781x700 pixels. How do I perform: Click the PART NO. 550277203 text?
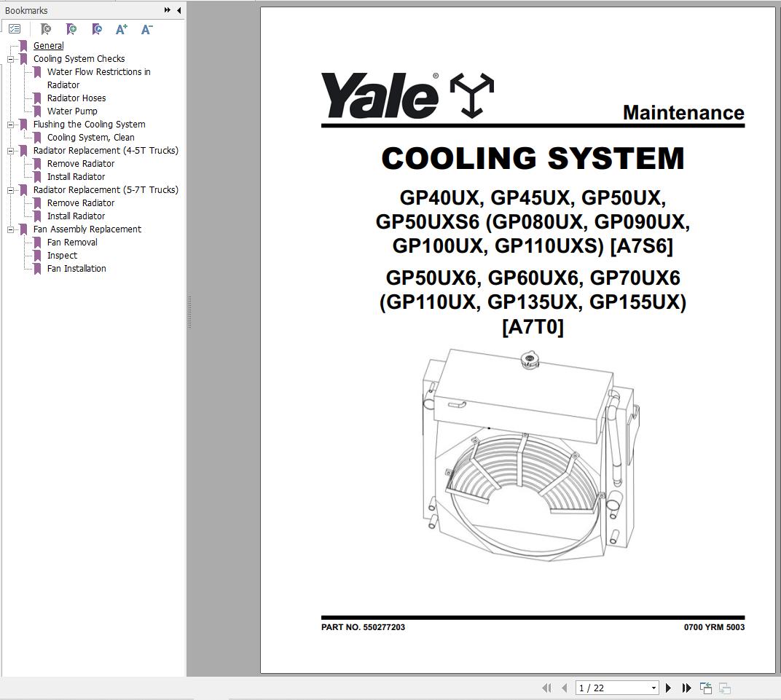(363, 627)
